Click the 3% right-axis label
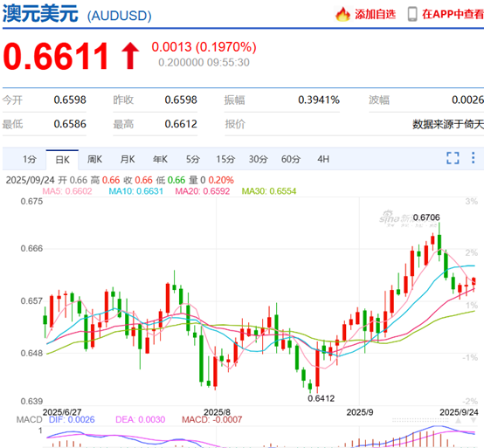 472,202
